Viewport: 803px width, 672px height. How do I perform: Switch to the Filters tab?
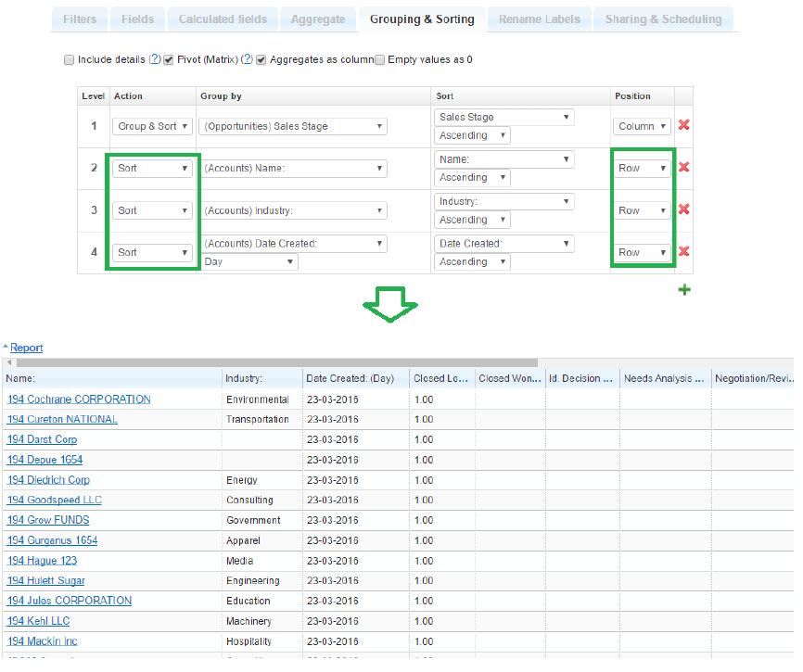tap(80, 19)
